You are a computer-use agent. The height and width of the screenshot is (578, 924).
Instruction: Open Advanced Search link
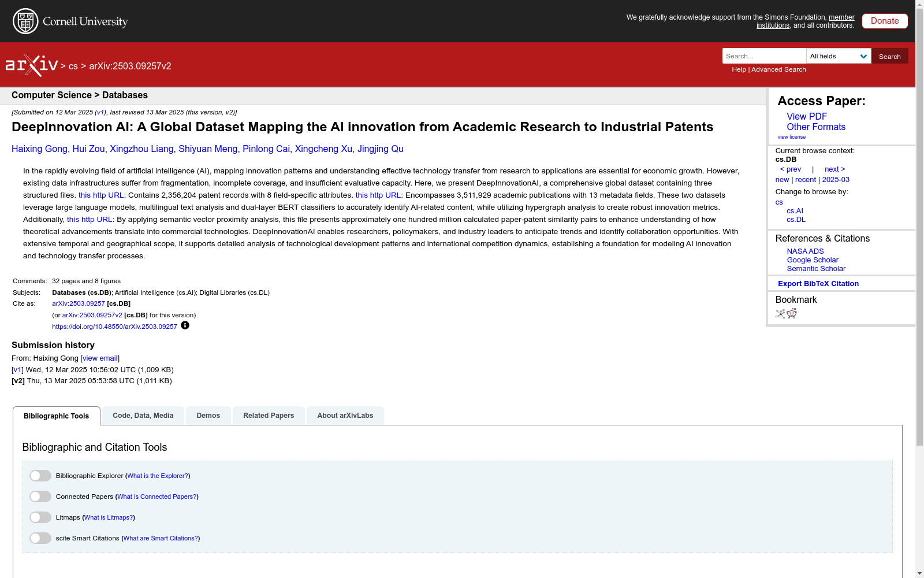coord(778,69)
